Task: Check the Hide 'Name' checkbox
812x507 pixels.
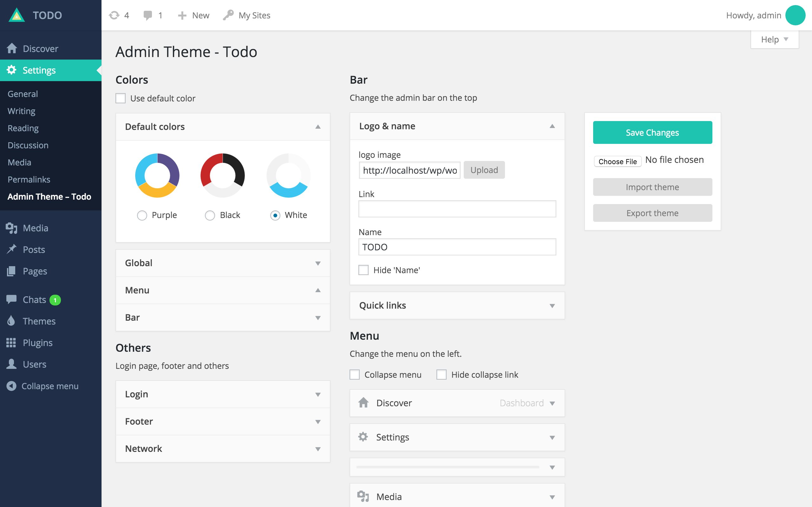Action: (363, 270)
